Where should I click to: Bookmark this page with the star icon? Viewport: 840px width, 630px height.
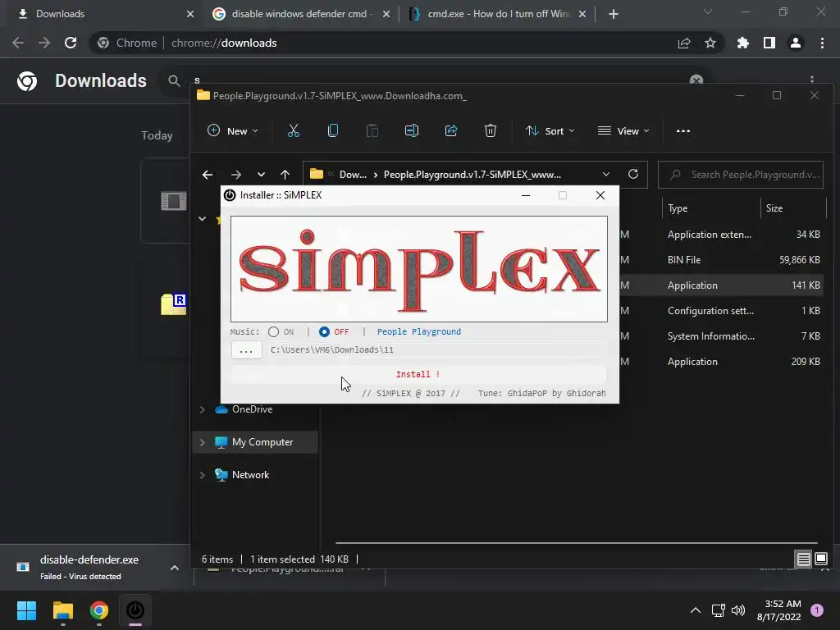[710, 43]
